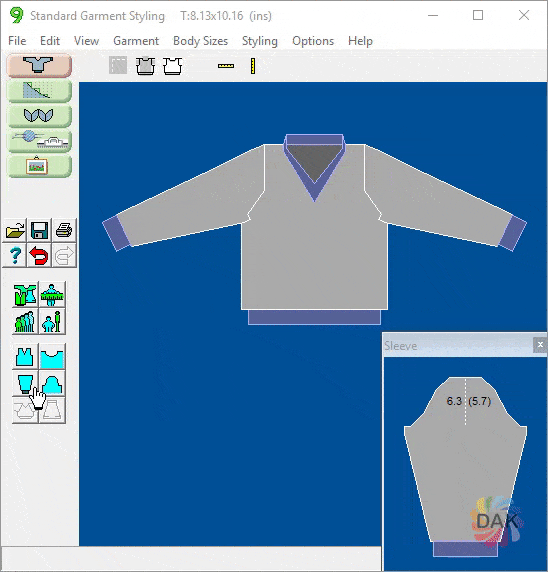Save with the floppy disk icon
This screenshot has height=572, width=548.
(39, 230)
